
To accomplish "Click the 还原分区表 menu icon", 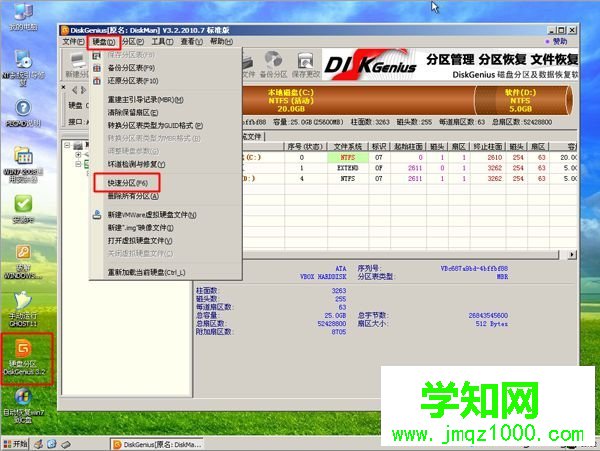I will (97, 81).
